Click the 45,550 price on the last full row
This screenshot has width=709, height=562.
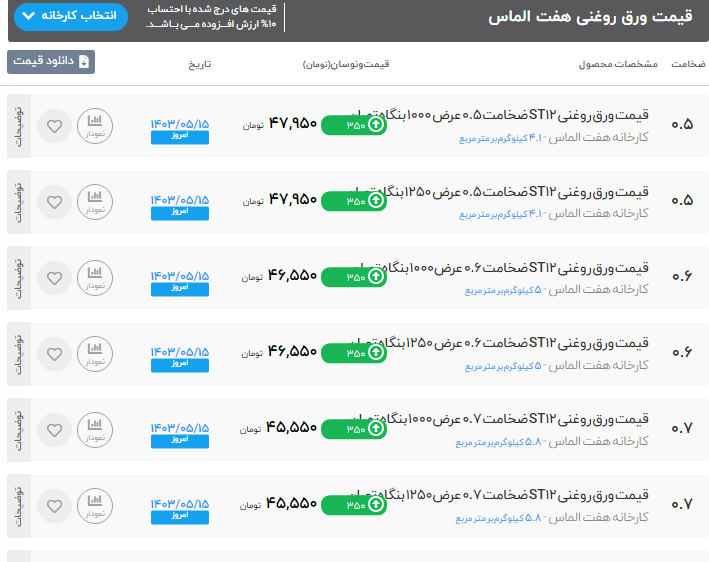pyautogui.click(x=292, y=505)
